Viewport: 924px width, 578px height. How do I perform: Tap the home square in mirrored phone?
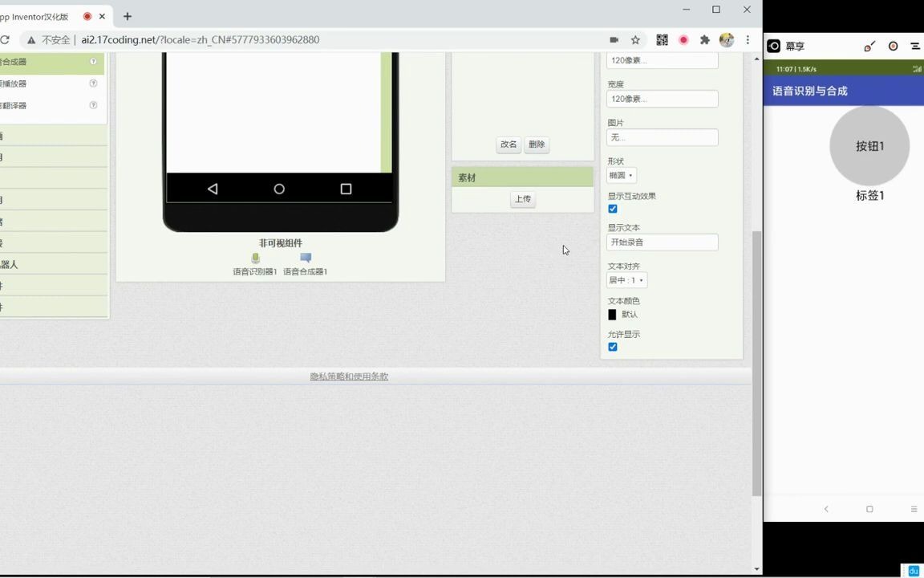point(869,509)
